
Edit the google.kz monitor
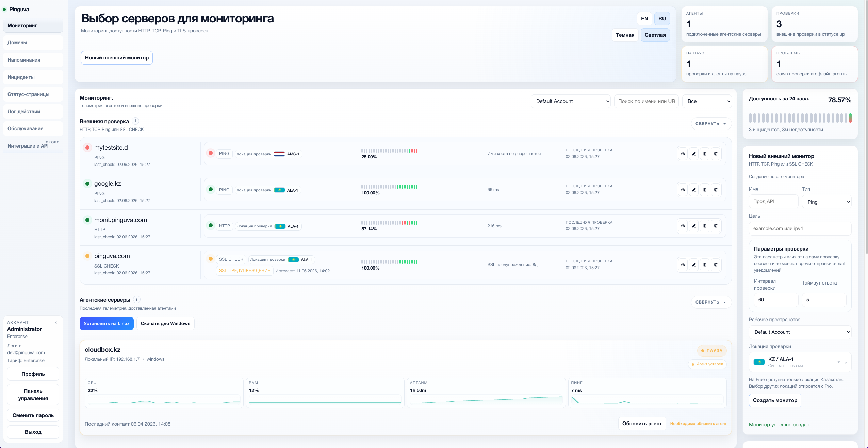694,190
